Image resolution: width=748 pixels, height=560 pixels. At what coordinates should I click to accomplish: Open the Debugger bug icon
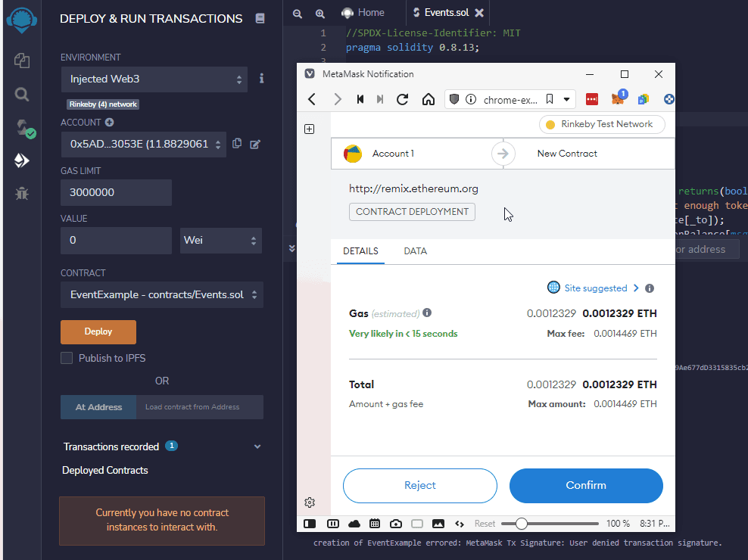(21, 193)
